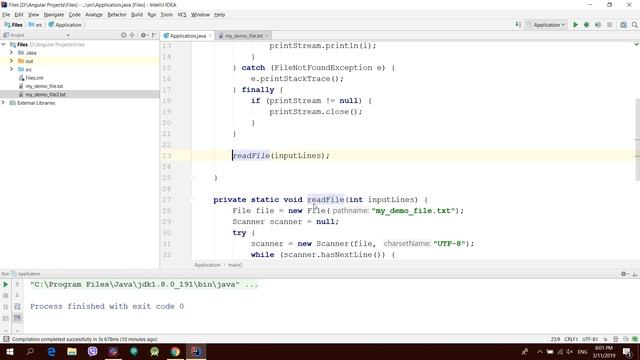Click the main() breadcrumb below the editor

pyautogui.click(x=235, y=265)
